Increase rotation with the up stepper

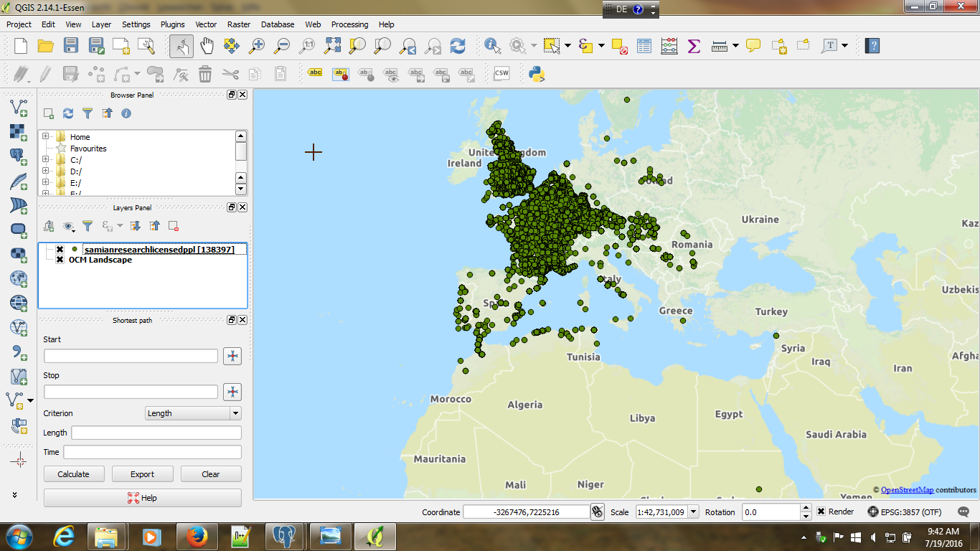click(x=806, y=508)
